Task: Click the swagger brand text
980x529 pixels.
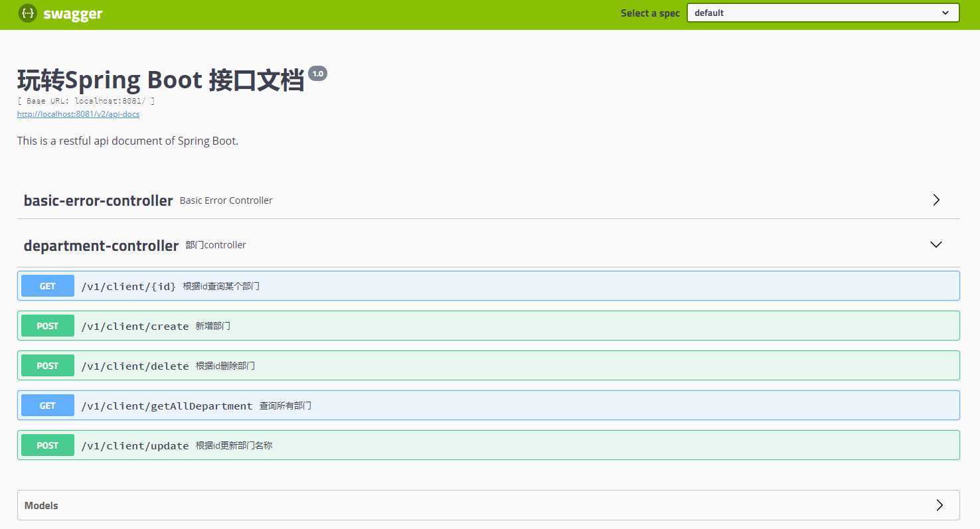Action: (73, 14)
